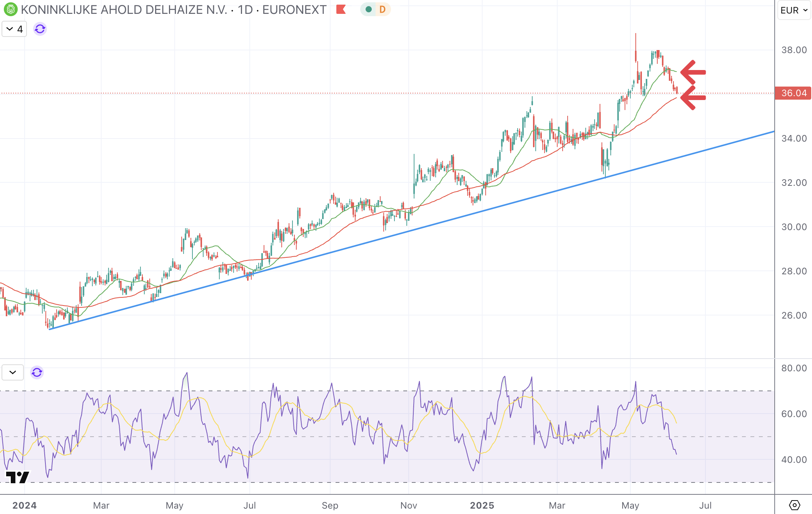812x514 pixels.
Task: Click the 26.00 price axis label
Action: [794, 315]
